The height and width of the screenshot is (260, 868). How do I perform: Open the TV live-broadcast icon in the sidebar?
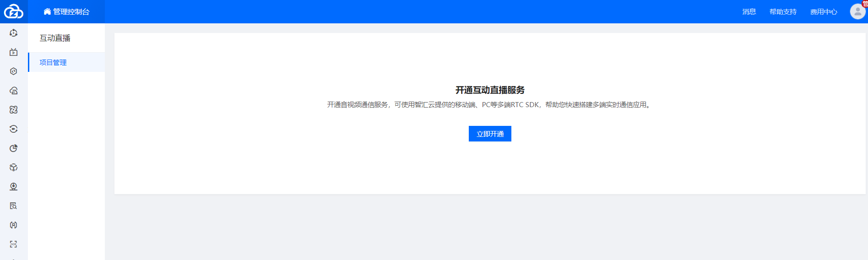pos(14,52)
